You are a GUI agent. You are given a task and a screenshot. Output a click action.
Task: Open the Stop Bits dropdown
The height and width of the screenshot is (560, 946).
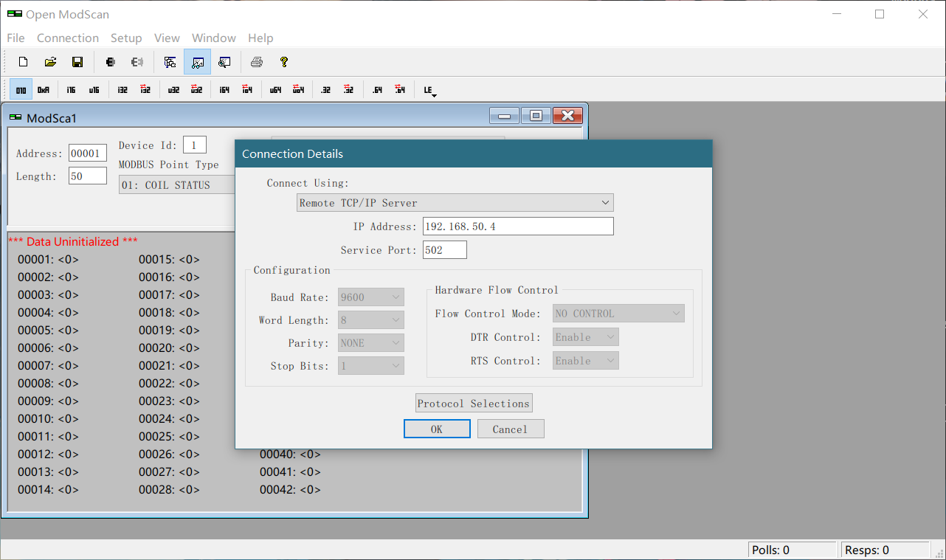[370, 366]
